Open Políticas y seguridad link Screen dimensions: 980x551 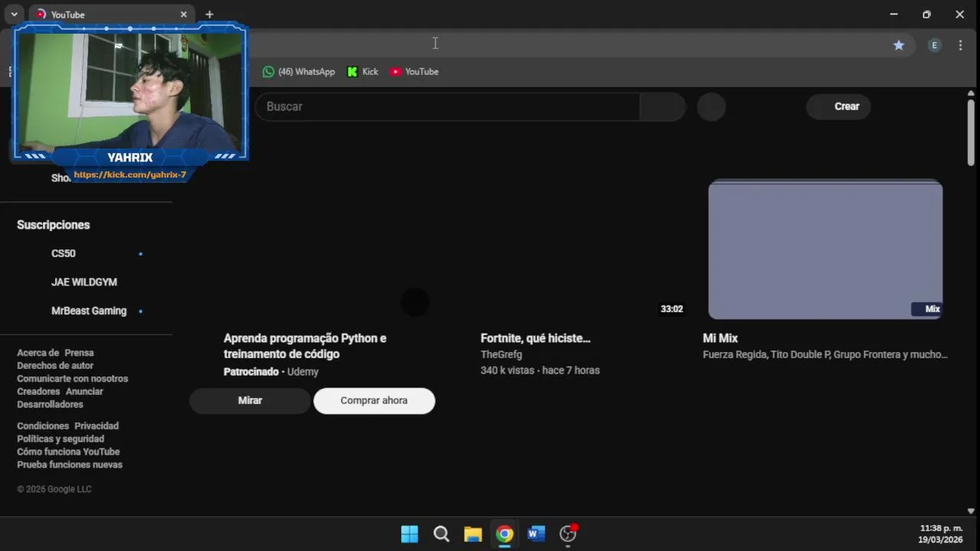pyautogui.click(x=60, y=439)
